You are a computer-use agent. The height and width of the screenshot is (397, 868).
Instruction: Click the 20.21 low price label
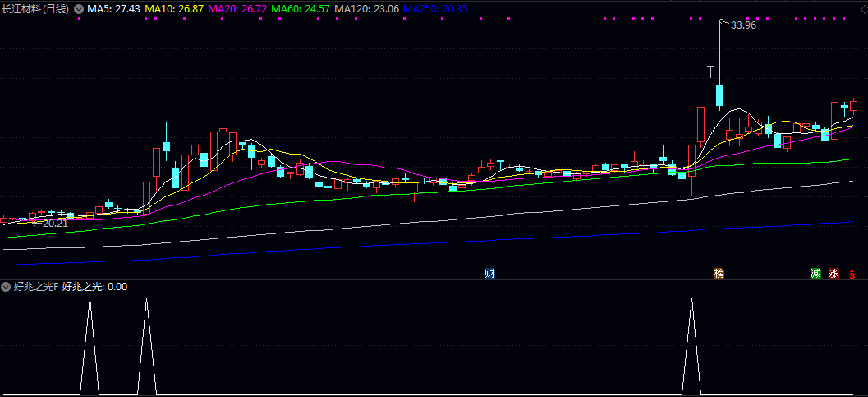(55, 223)
